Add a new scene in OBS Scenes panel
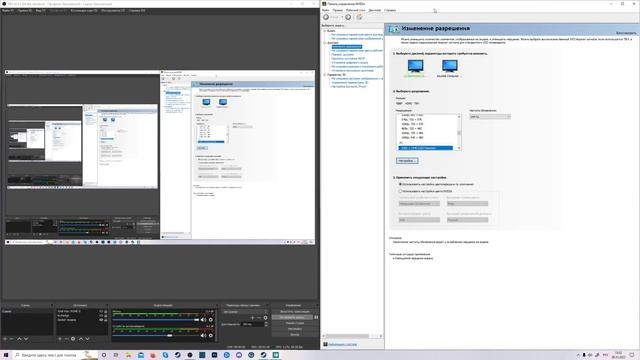Screen dimensions: 640x360 [x=5, y=339]
